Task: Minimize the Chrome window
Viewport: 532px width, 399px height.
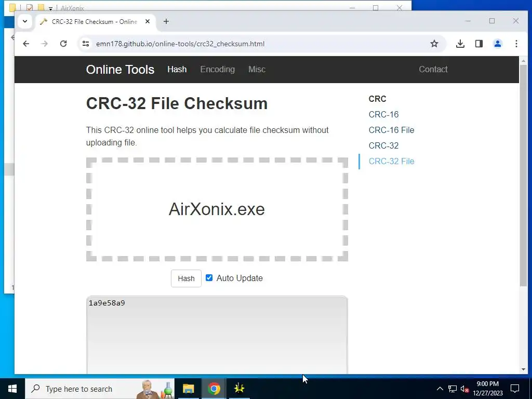Action: point(468,21)
